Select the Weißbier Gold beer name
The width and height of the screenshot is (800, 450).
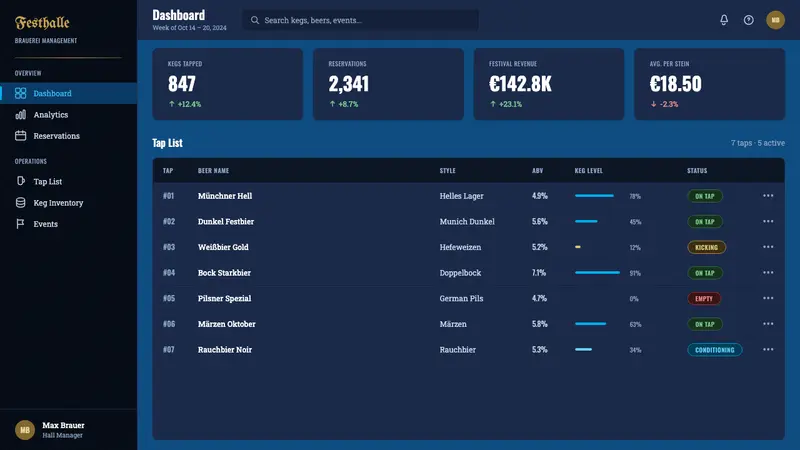[x=223, y=247]
